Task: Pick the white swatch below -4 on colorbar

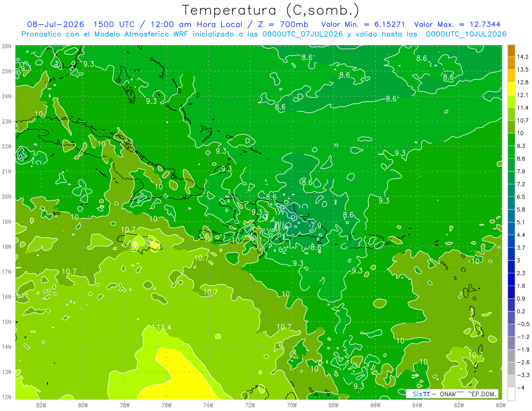Action: pyautogui.click(x=511, y=393)
